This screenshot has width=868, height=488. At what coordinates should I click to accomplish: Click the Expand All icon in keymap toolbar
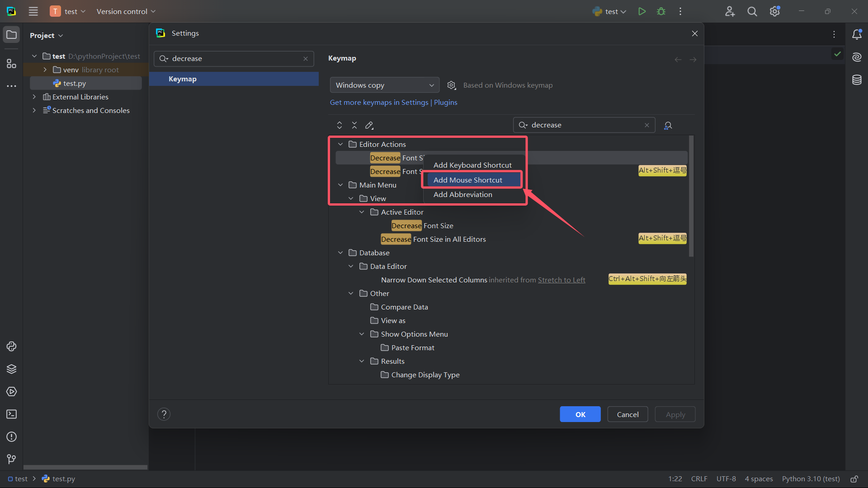340,125
